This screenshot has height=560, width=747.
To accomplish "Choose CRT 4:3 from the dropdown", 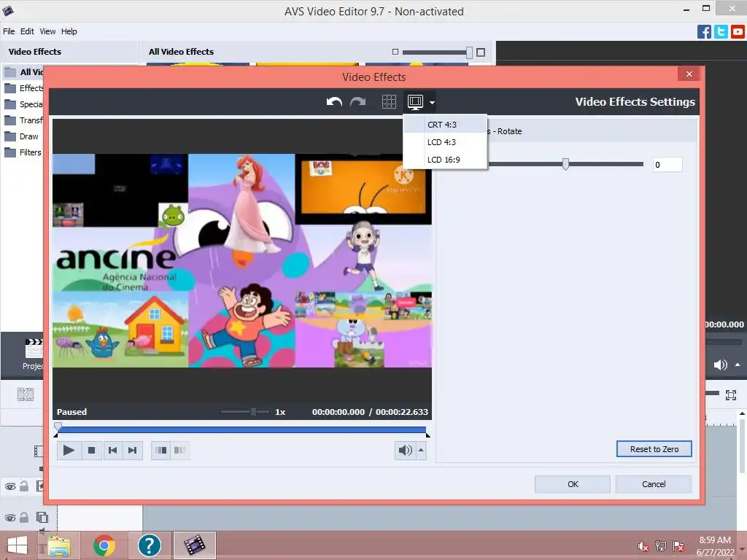I will pyautogui.click(x=445, y=125).
